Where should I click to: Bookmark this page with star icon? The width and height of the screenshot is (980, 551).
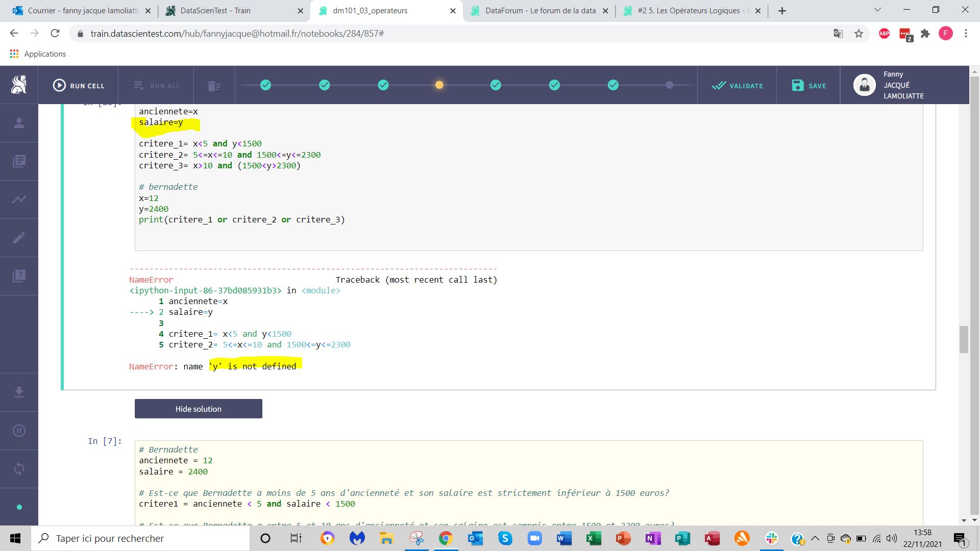click(859, 34)
